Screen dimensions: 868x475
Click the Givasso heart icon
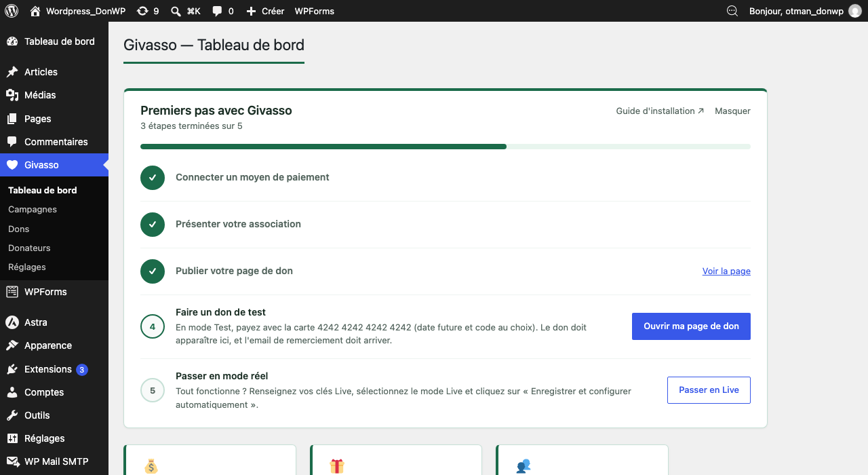click(12, 165)
